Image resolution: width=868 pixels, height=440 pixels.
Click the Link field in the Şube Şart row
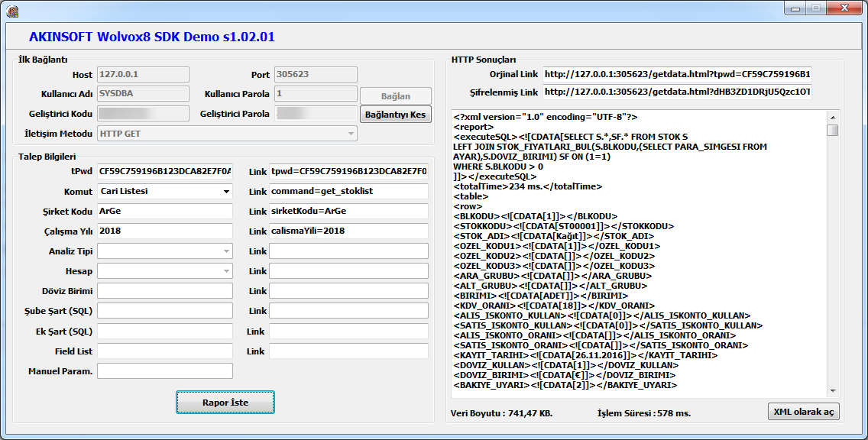click(348, 311)
